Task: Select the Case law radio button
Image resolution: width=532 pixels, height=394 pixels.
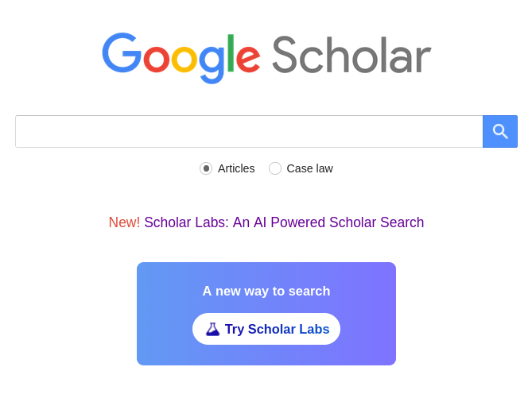Action: coord(275,168)
